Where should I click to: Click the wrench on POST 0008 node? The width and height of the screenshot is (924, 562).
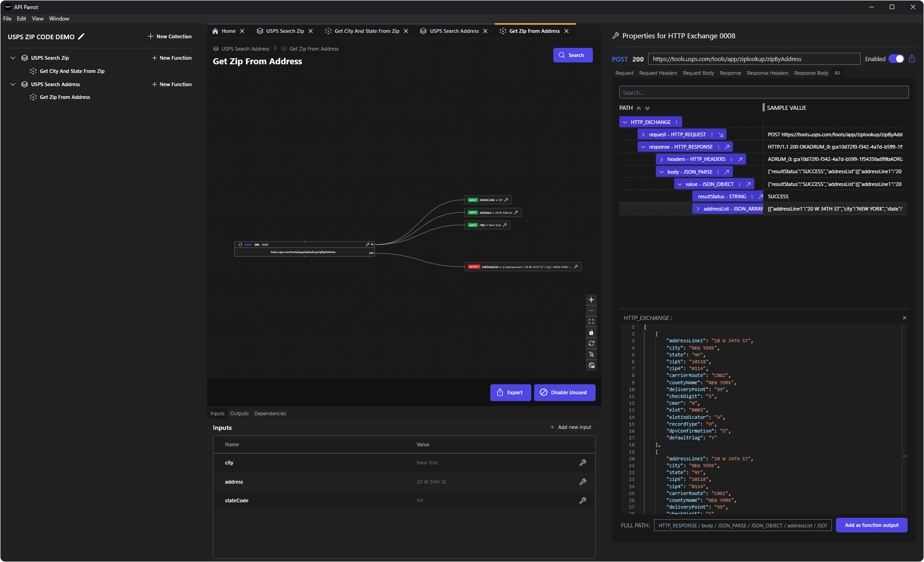(368, 245)
